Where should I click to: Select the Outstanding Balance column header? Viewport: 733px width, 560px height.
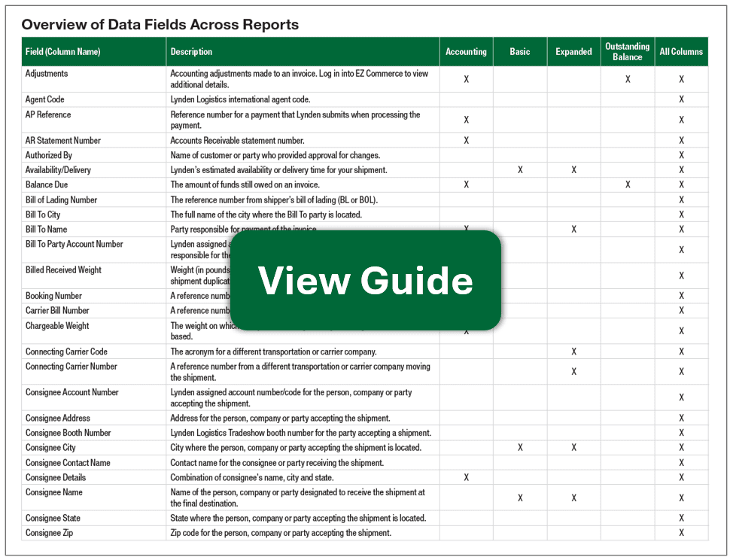628,52
